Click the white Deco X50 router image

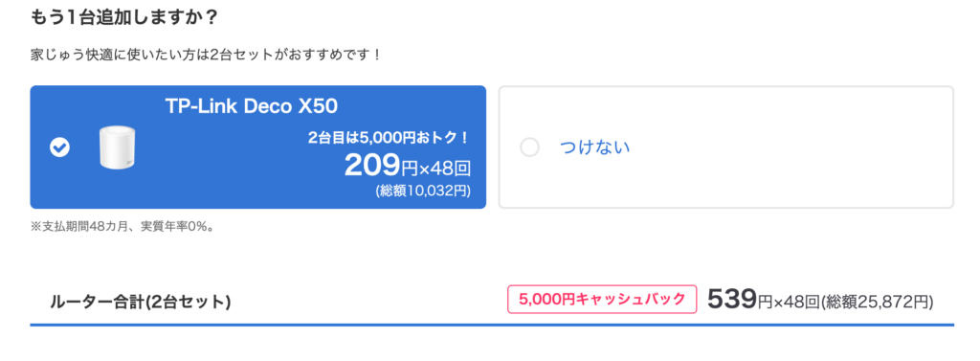pyautogui.click(x=118, y=147)
